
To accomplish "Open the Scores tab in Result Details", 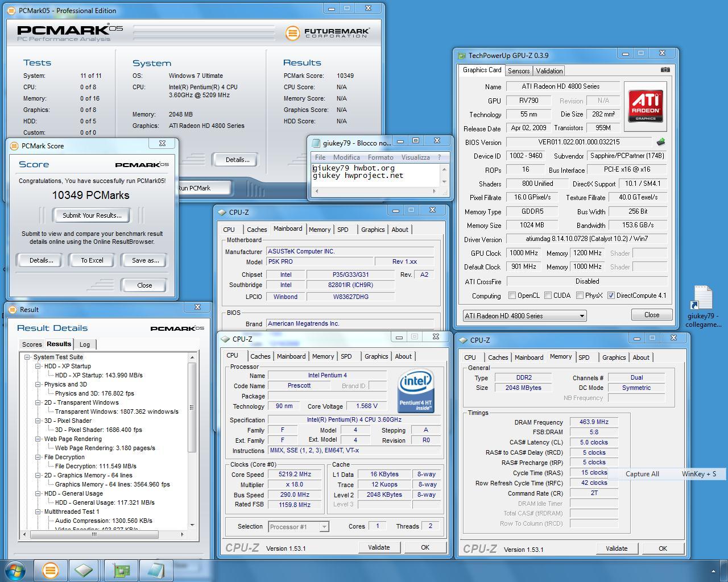I will point(32,344).
